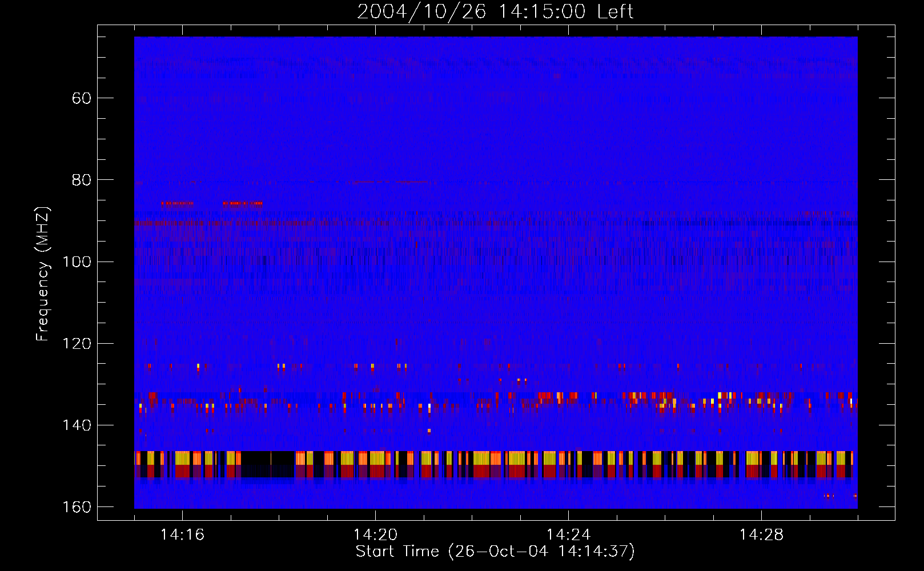Click the 'Start Time (26-Oct-04 14:14:37)' label
The height and width of the screenshot is (571, 924).
[495, 552]
